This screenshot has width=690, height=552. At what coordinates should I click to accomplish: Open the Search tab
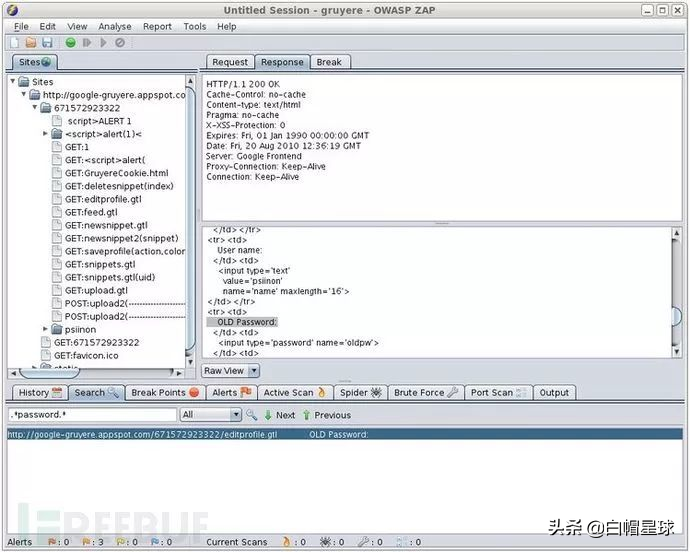[x=96, y=393]
